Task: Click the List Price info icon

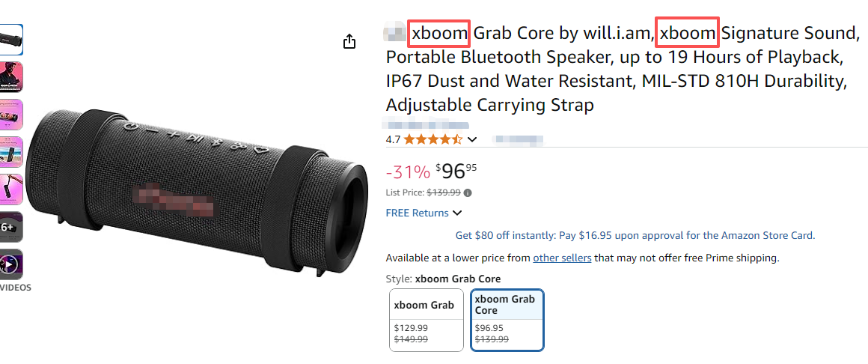Action: tap(468, 192)
